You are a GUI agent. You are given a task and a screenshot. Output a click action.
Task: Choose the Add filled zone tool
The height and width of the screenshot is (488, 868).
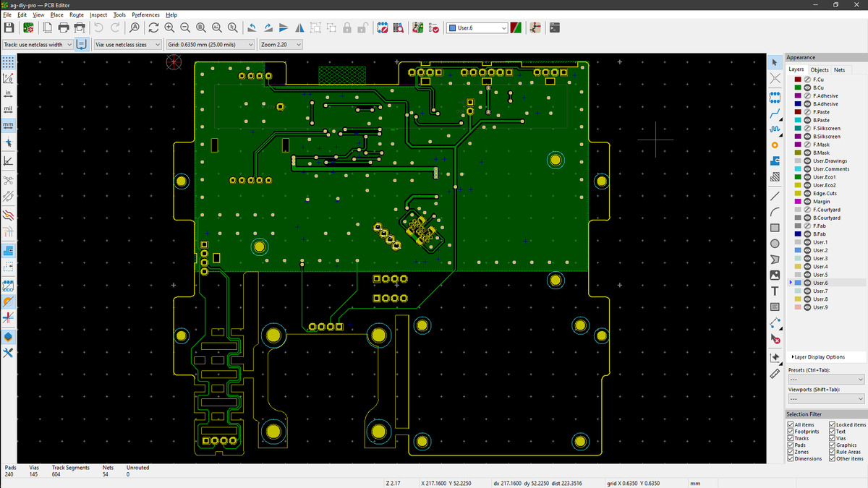coord(775,160)
